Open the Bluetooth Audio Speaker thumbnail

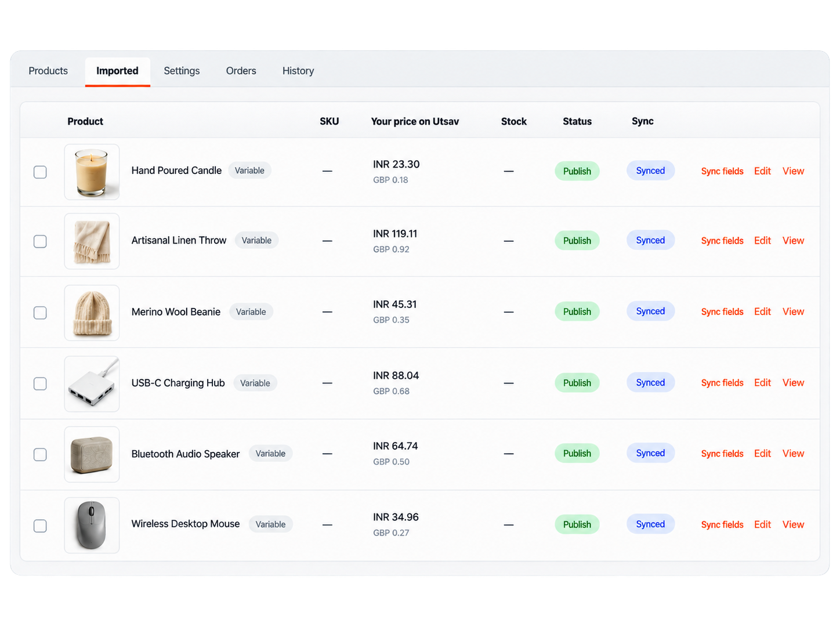click(92, 455)
